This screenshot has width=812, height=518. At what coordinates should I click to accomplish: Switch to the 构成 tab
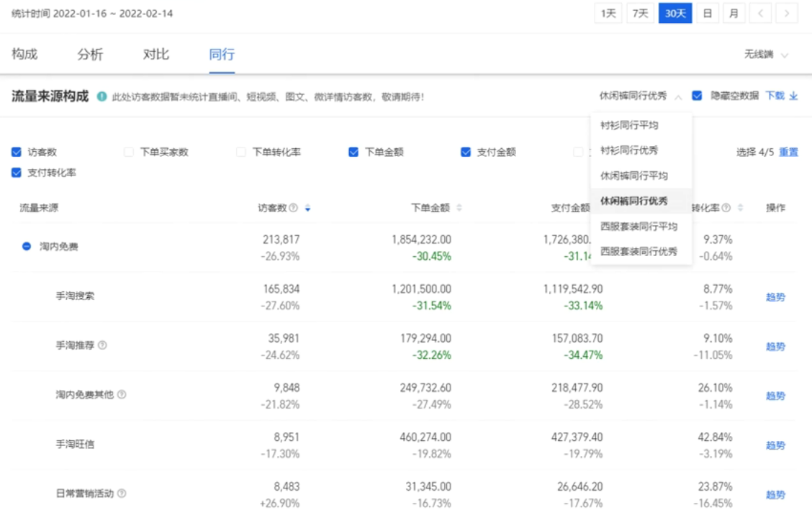pos(24,55)
